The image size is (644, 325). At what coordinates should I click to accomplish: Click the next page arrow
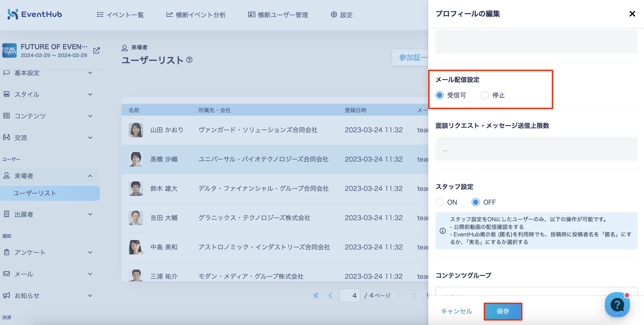coord(399,295)
